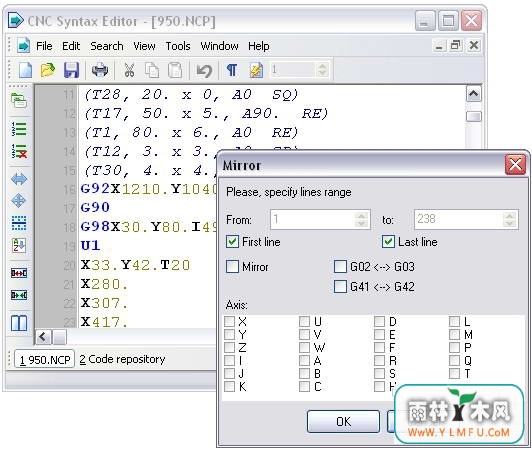Image resolution: width=532 pixels, height=449 pixels.
Task: Click the to line number field
Action: (x=458, y=219)
